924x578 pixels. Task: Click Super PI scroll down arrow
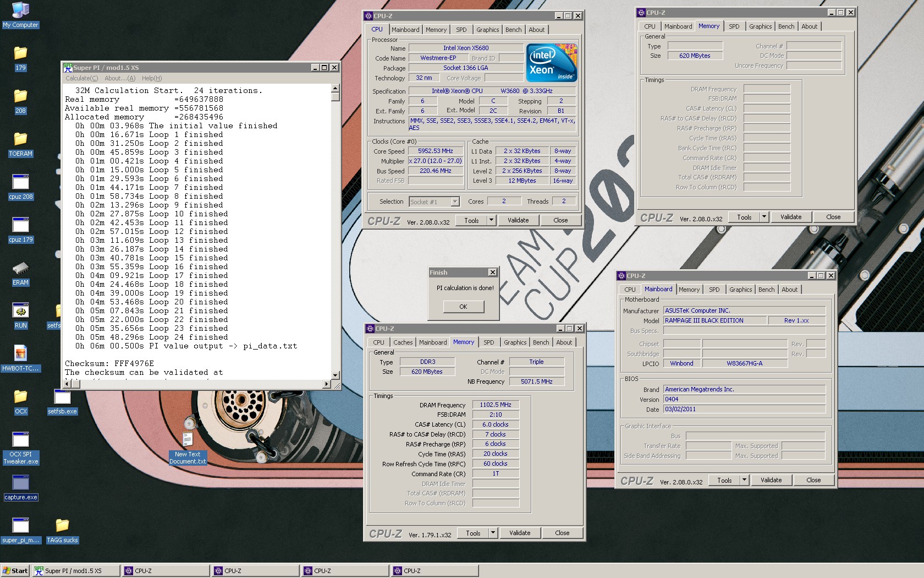(335, 375)
